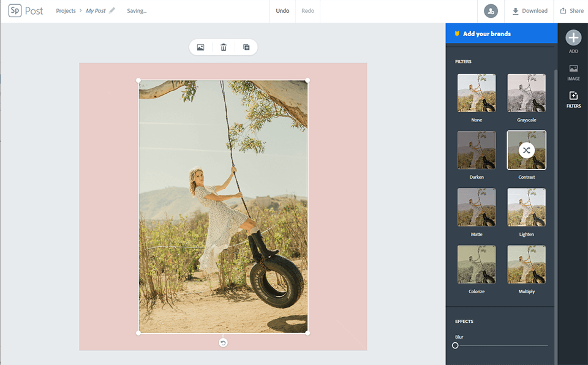The height and width of the screenshot is (365, 588).
Task: Click the round plus Add button
Action: point(573,38)
